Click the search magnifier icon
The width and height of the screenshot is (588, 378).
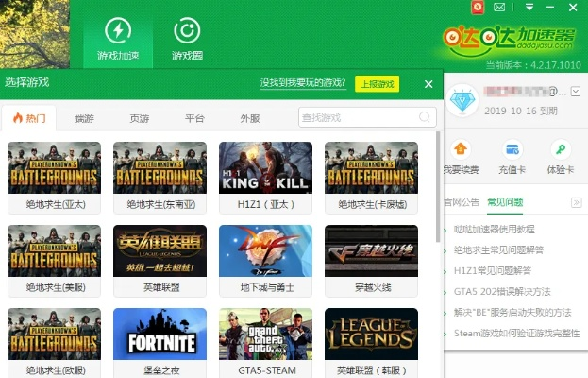(x=426, y=118)
